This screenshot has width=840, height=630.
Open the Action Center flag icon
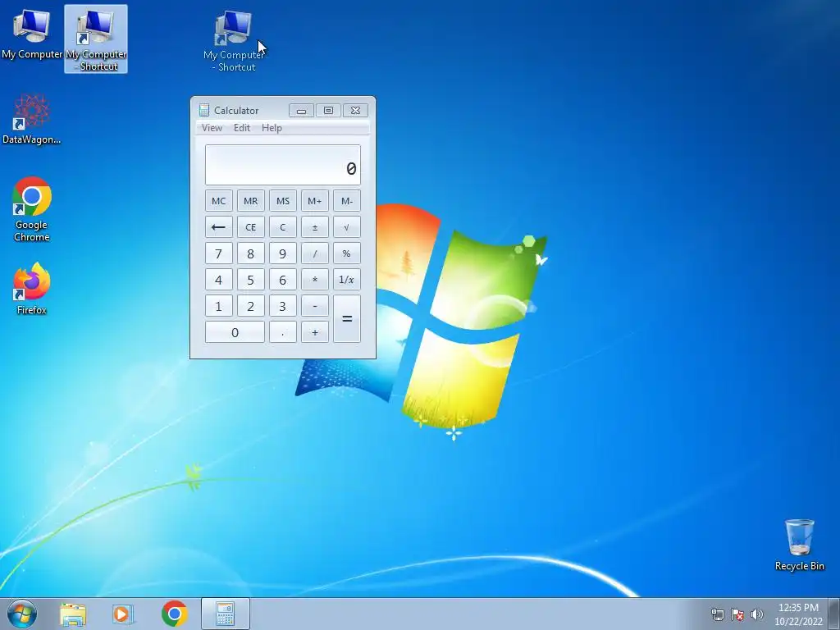(737, 614)
